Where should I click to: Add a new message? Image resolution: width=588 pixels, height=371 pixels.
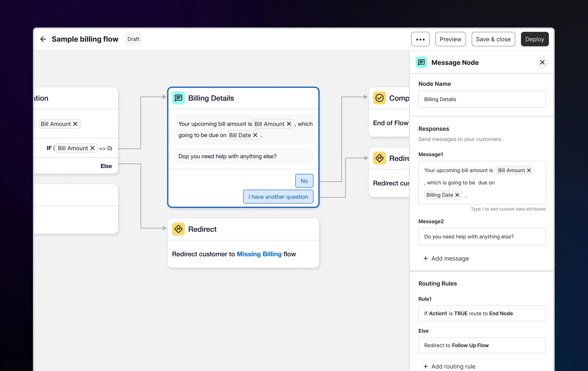(446, 258)
